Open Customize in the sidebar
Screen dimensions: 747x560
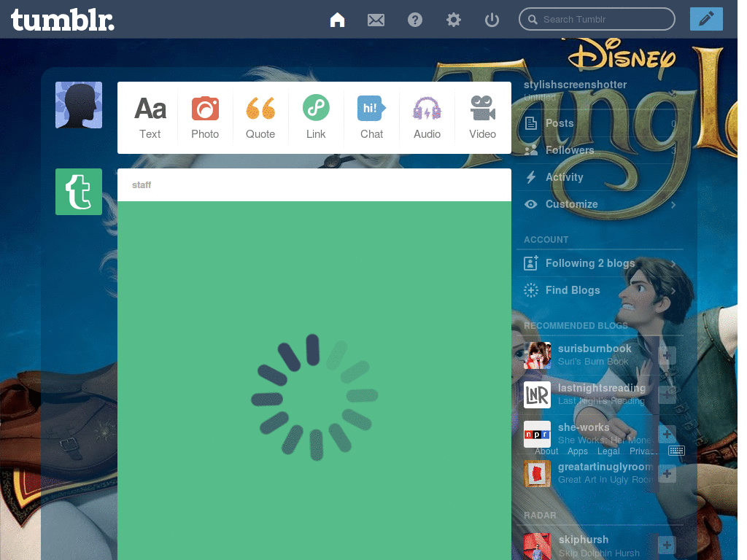point(600,204)
